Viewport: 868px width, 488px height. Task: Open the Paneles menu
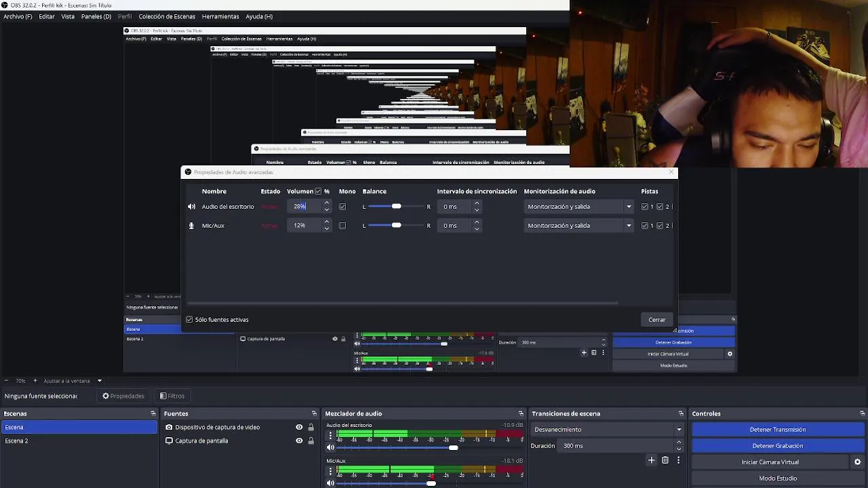(96, 16)
